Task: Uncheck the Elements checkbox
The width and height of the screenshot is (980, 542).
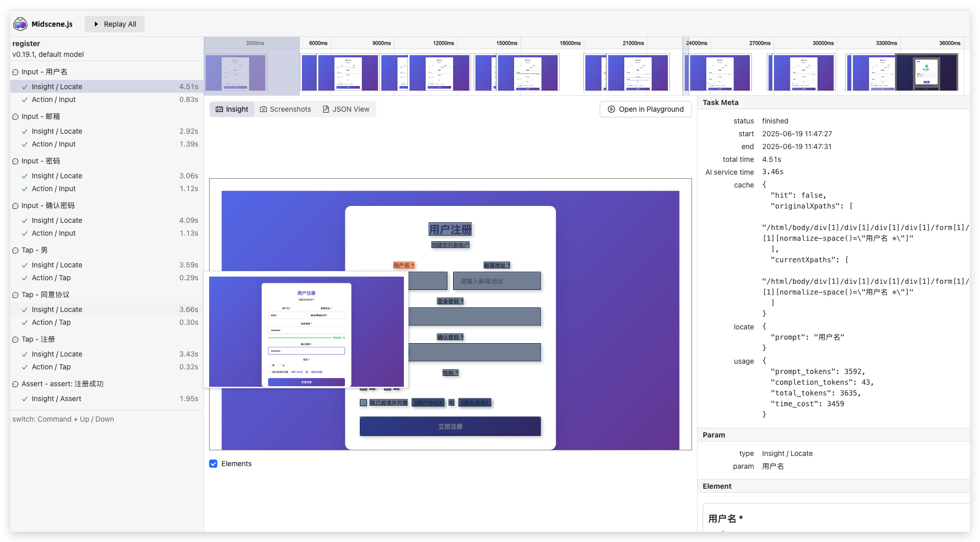Action: tap(213, 464)
